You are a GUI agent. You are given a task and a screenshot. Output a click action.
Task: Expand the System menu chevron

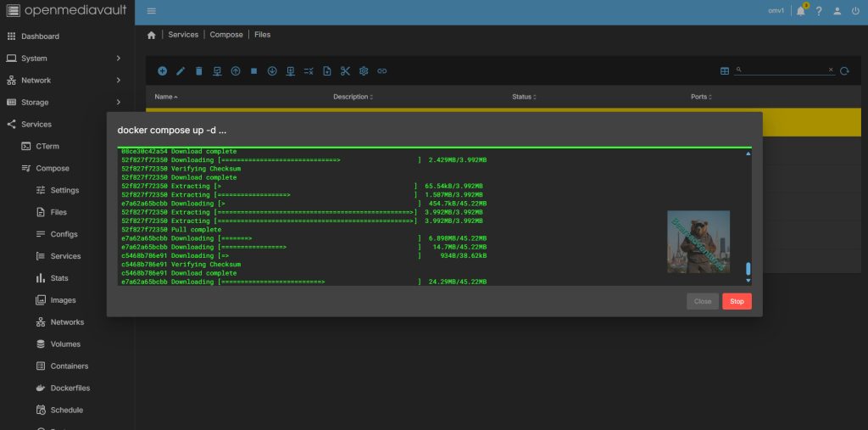click(x=119, y=59)
